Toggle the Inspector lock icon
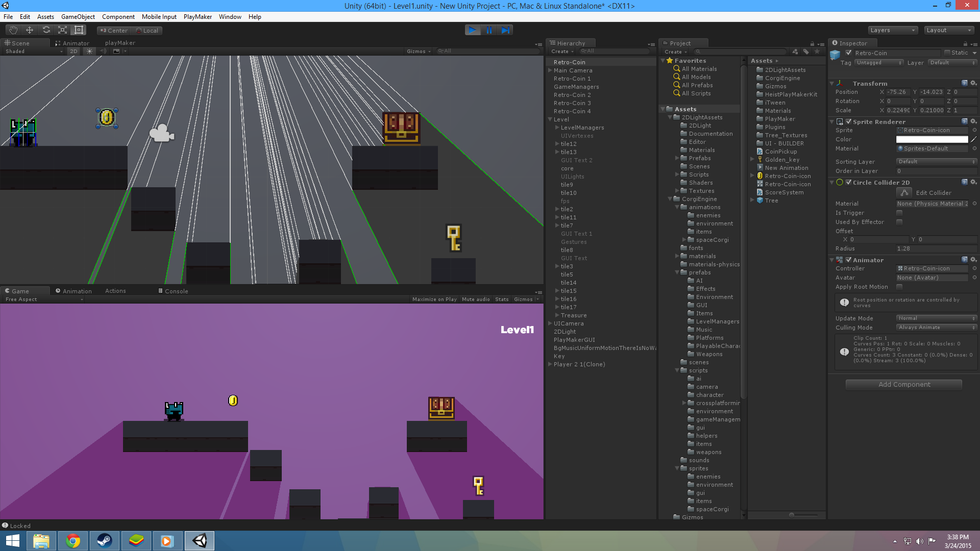980x551 pixels. tap(965, 44)
